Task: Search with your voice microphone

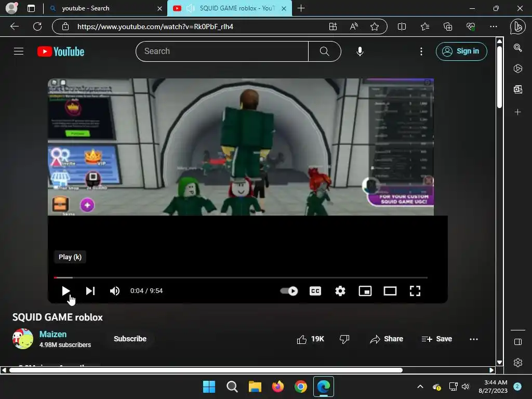Action: (x=360, y=51)
